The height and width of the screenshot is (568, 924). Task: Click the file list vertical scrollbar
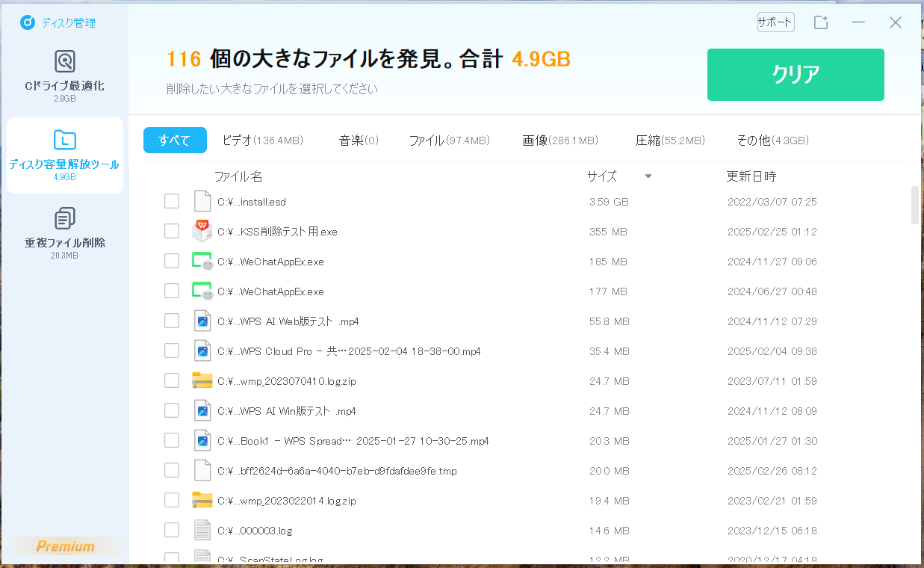(915, 206)
